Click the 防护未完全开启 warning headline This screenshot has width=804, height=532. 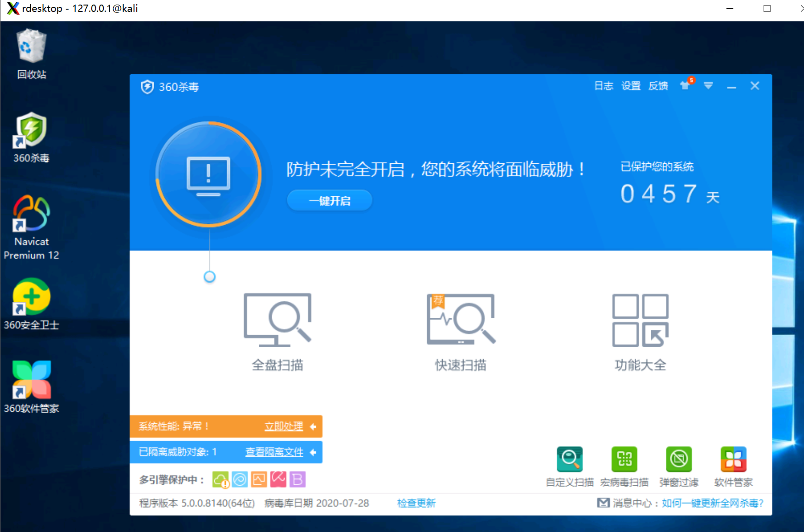(436, 169)
